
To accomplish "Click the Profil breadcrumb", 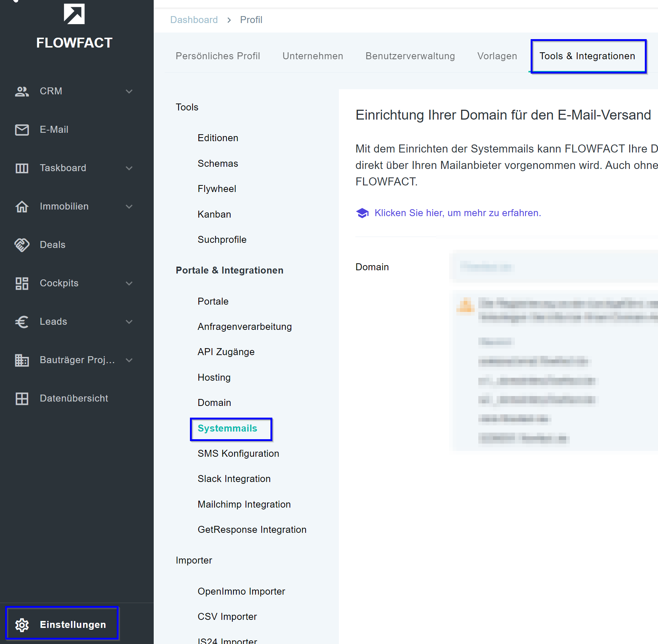I will (251, 20).
